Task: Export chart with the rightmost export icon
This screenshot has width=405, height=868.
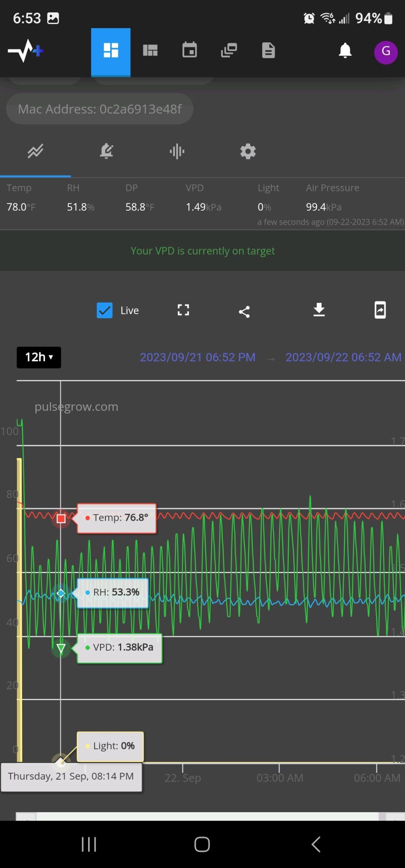Action: [380, 310]
